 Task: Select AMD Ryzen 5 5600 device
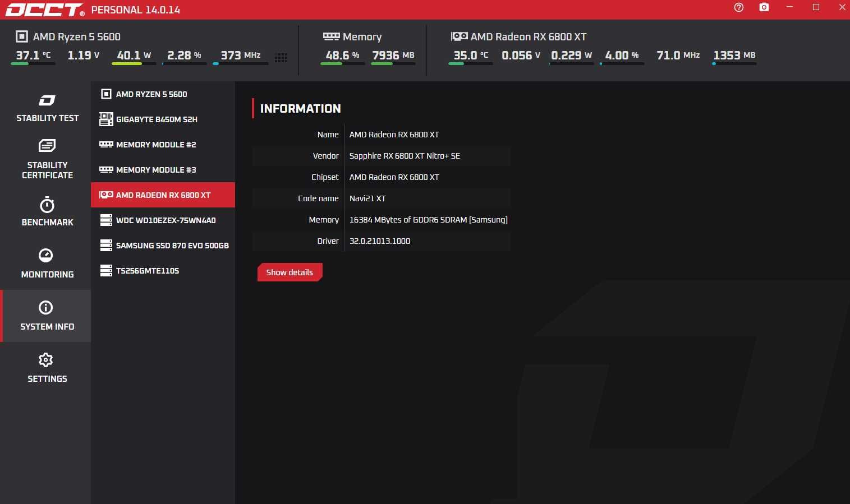click(x=163, y=94)
